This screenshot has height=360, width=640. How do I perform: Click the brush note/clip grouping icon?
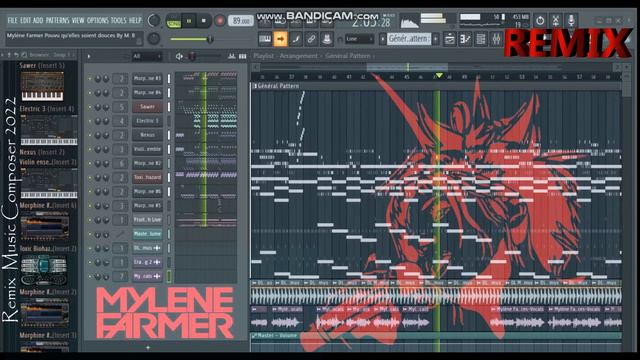click(296, 39)
